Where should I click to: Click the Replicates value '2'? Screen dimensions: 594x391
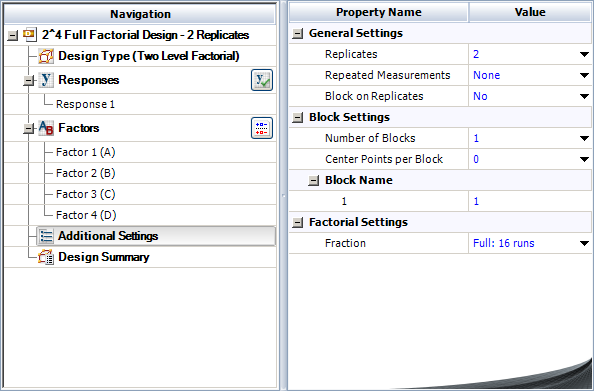[476, 54]
